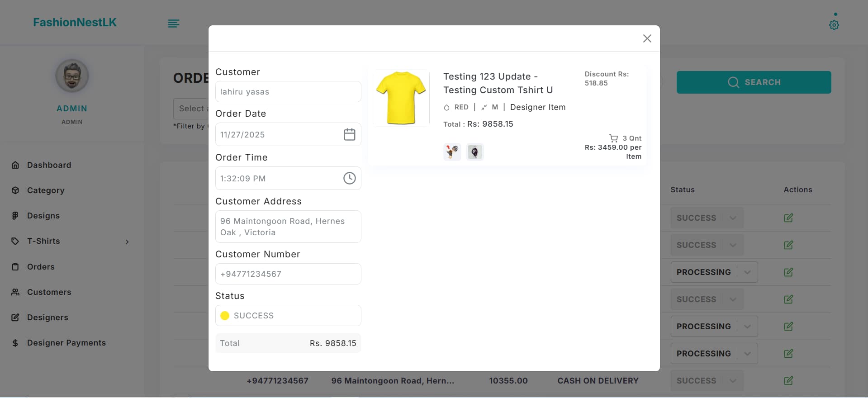
Task: Open Category from the sidebar
Action: pyautogui.click(x=46, y=190)
